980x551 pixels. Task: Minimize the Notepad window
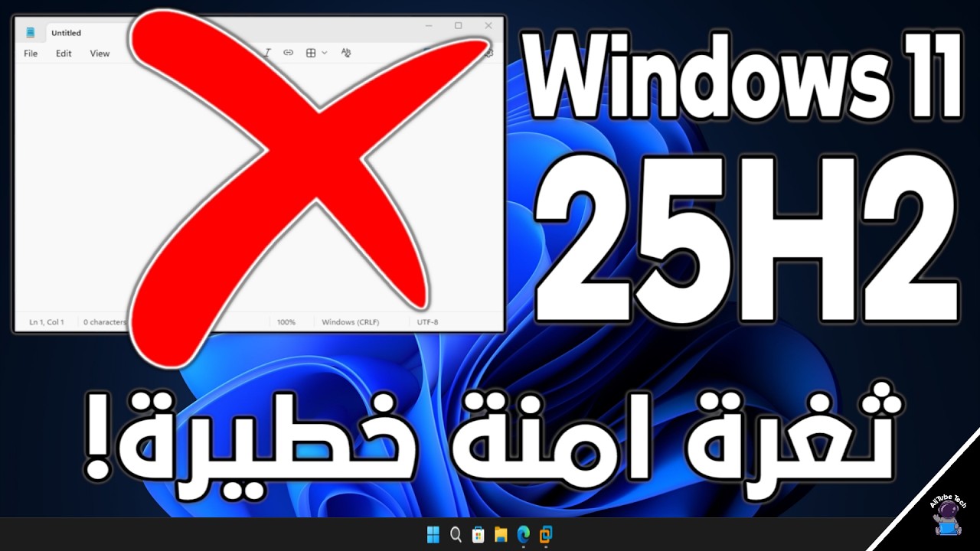(429, 26)
